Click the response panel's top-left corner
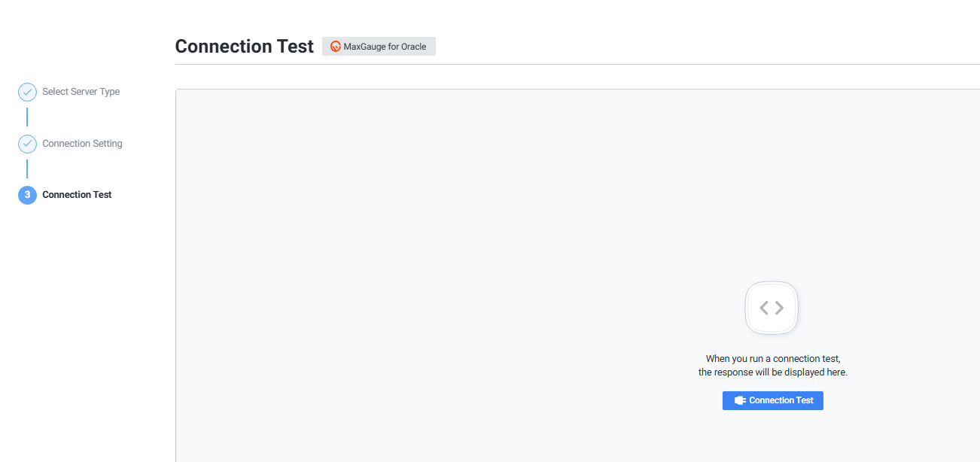Image resolution: width=980 pixels, height=462 pixels. [178, 92]
